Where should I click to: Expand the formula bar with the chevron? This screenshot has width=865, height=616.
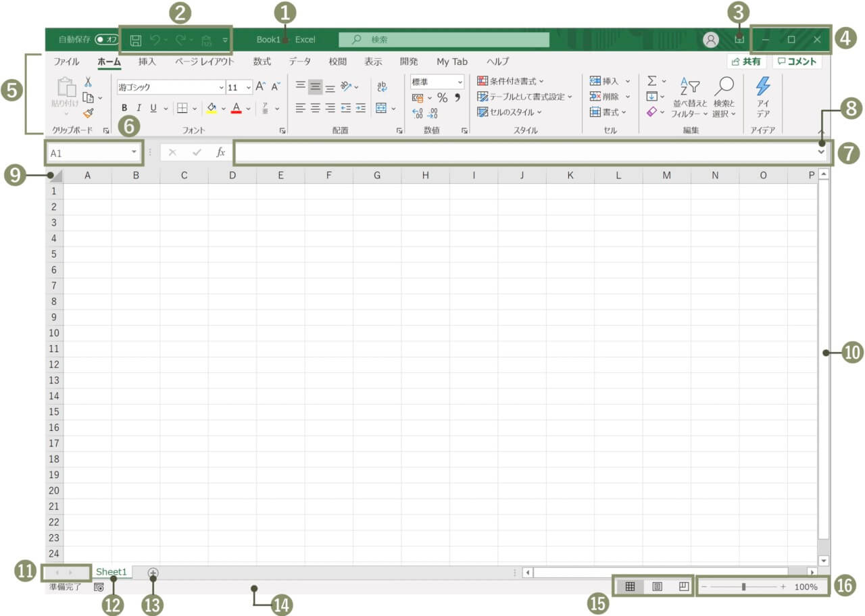click(821, 152)
